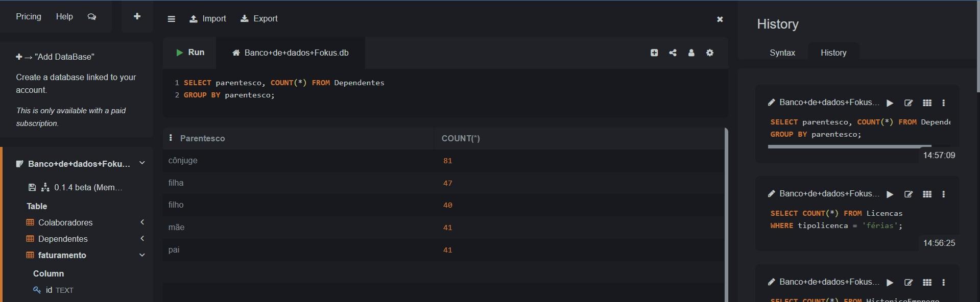Click the Import button

207,19
